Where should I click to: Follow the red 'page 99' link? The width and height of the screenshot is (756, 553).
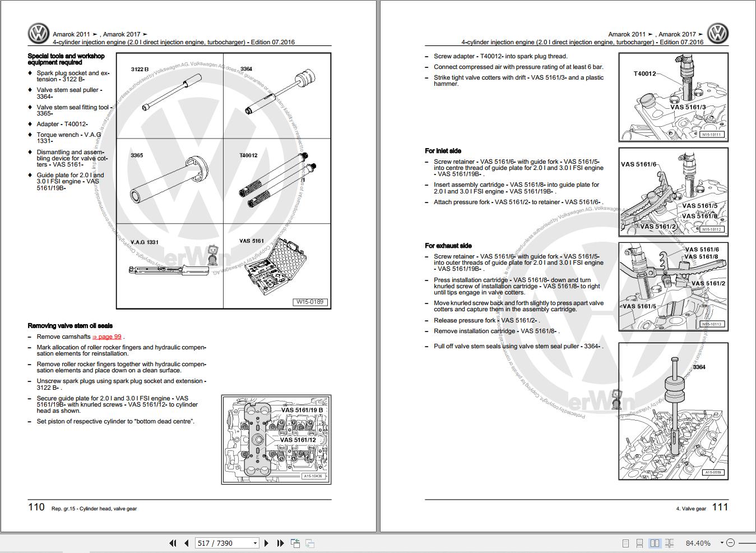107,337
